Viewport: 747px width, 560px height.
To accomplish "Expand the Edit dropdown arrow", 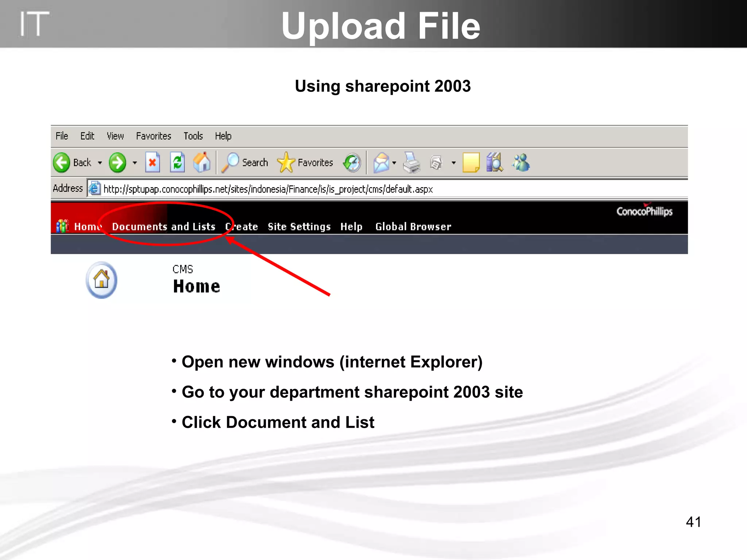I will (454, 163).
